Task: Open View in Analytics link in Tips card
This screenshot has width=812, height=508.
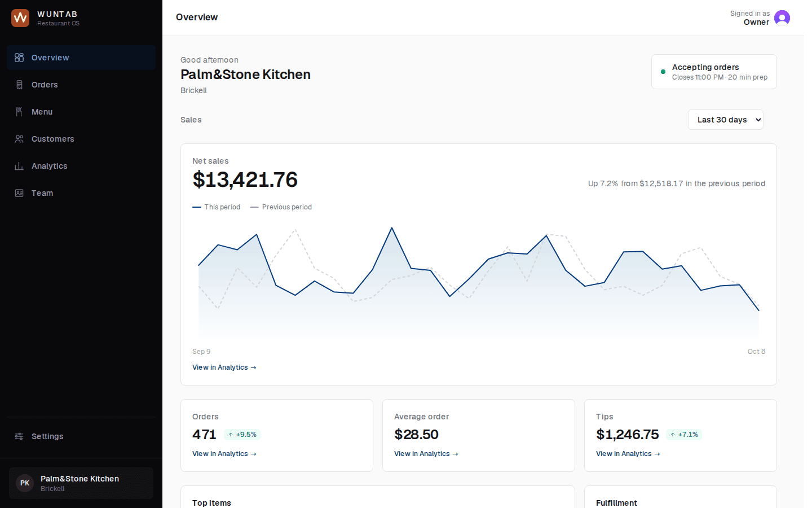Action: tap(628, 454)
